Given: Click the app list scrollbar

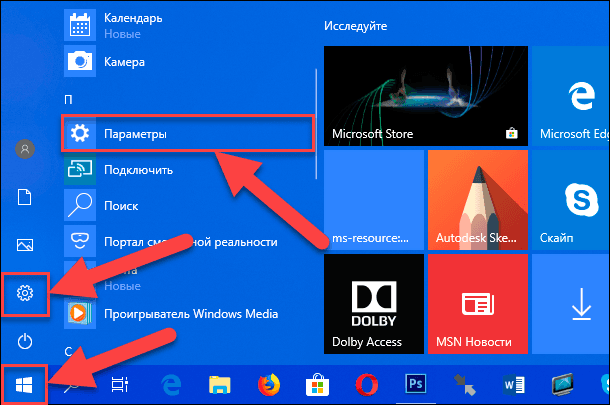Looking at the screenshot, I should [x=316, y=124].
